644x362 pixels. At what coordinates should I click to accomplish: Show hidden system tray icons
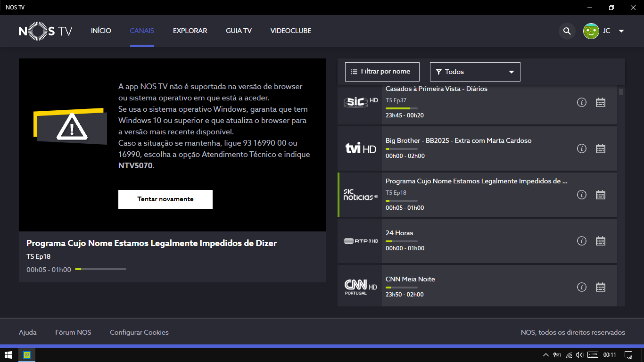[x=546, y=355]
